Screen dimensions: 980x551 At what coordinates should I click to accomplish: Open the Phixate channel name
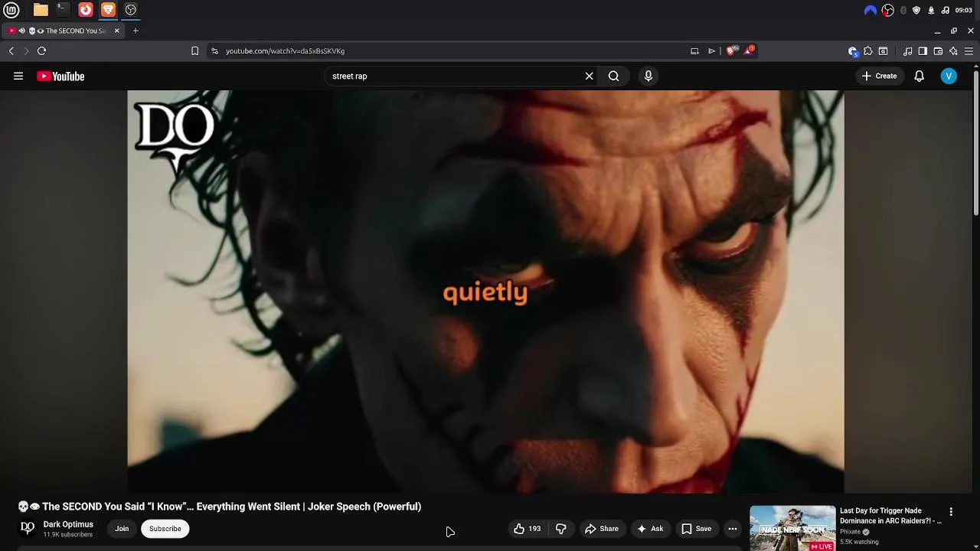(850, 532)
